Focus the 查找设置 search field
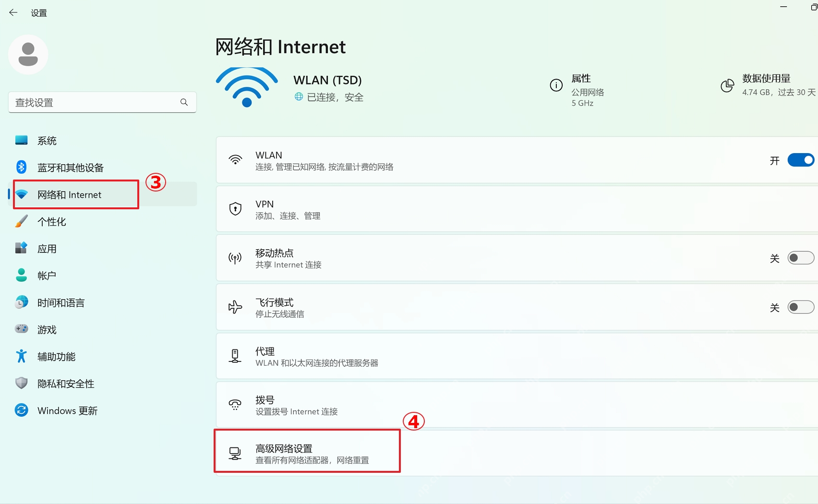The width and height of the screenshot is (818, 504). 102,102
